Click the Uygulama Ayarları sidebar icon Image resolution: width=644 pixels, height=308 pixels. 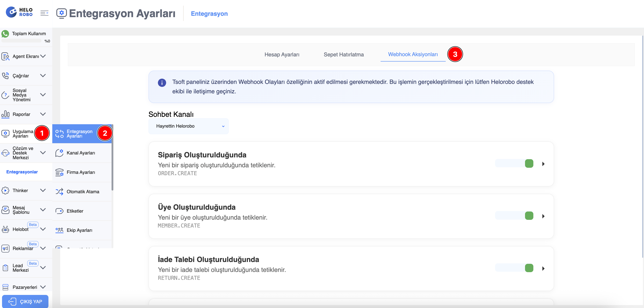click(5, 133)
